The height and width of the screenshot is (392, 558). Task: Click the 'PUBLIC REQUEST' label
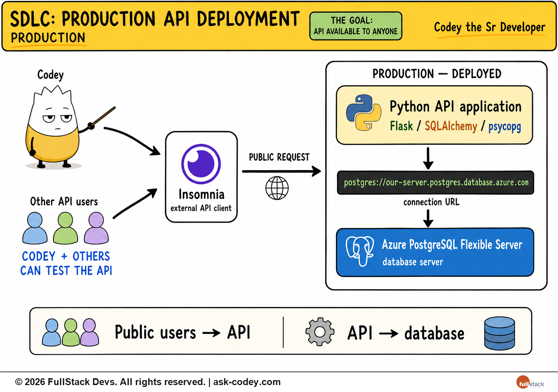(x=279, y=157)
